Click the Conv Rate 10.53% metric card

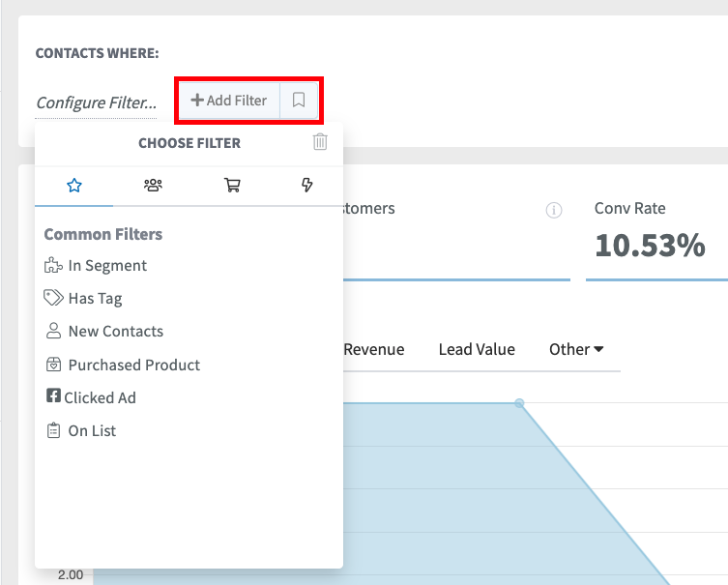[650, 233]
